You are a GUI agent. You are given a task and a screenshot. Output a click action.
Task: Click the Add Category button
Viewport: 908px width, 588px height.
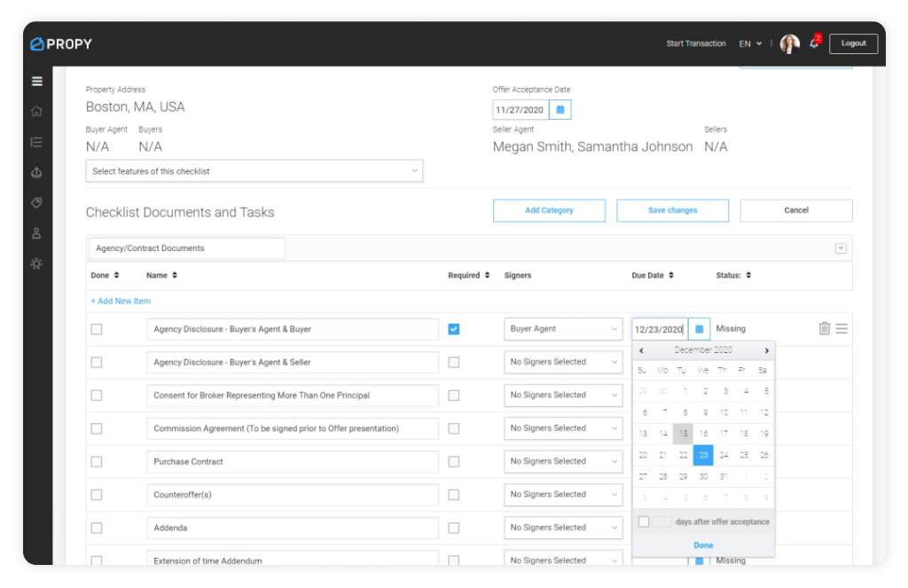tap(549, 210)
